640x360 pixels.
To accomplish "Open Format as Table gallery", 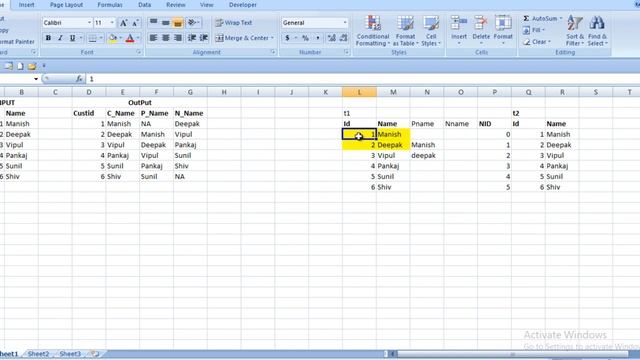I will [405, 31].
